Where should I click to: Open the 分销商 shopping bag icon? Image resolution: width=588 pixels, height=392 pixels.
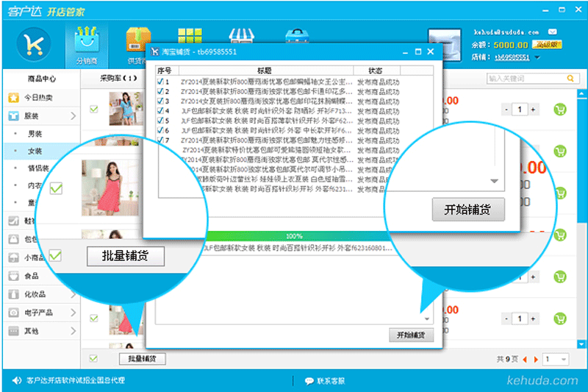pyautogui.click(x=87, y=39)
